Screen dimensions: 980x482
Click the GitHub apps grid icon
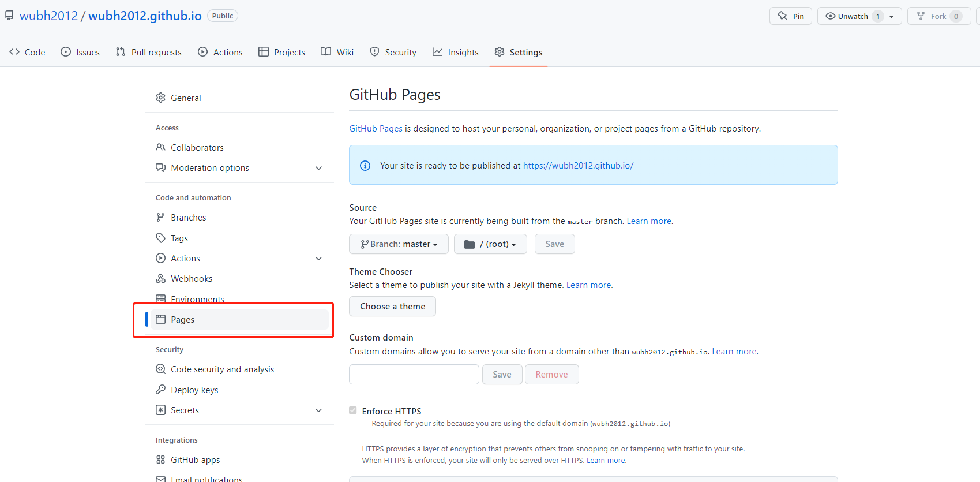(x=160, y=460)
